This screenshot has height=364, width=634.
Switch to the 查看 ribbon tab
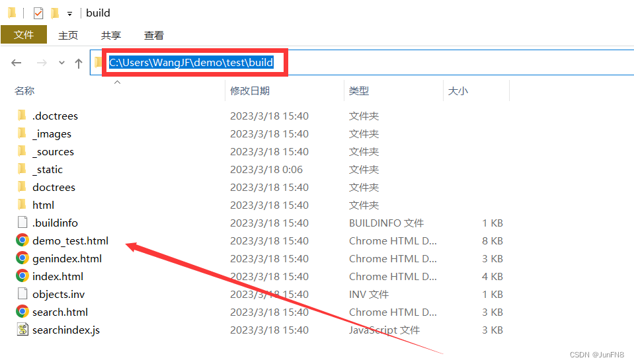coord(153,36)
